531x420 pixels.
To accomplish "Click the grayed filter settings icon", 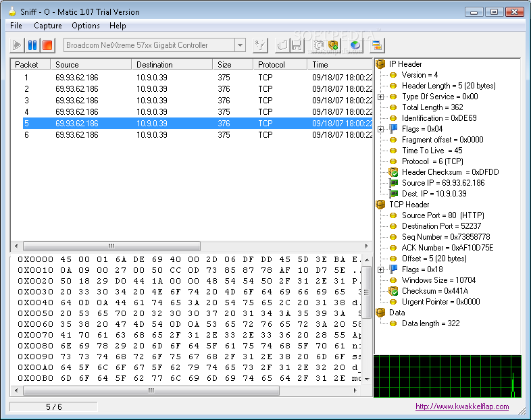I will 319,45.
